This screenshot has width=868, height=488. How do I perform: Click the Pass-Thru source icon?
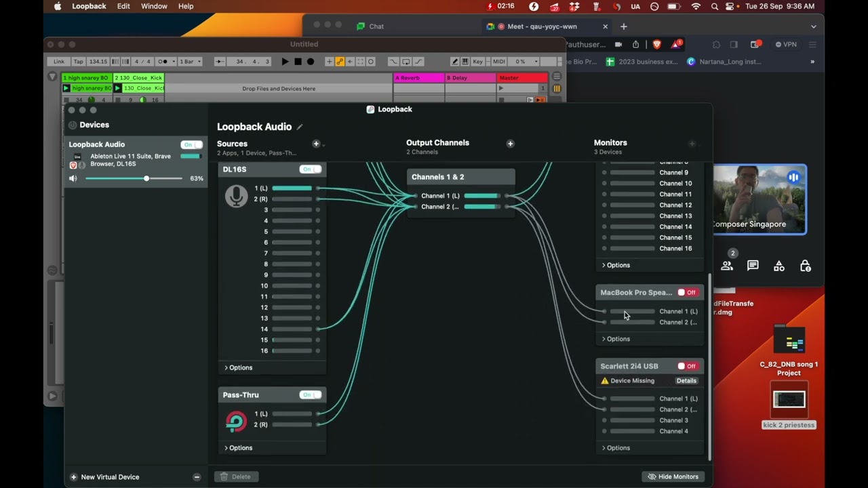[x=236, y=421]
